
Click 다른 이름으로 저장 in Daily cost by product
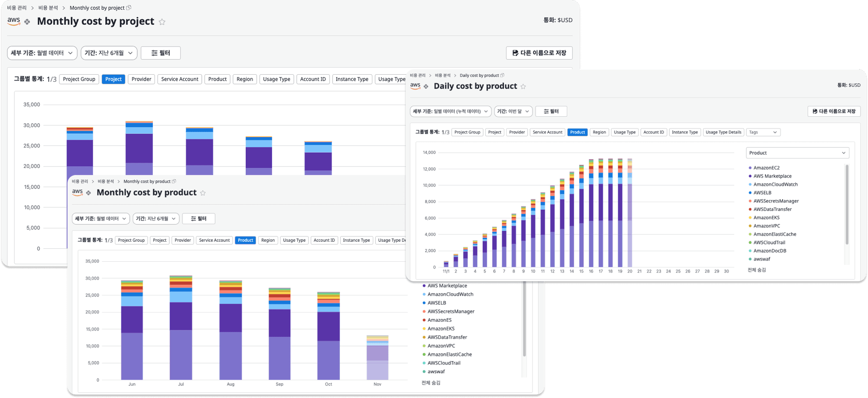834,112
